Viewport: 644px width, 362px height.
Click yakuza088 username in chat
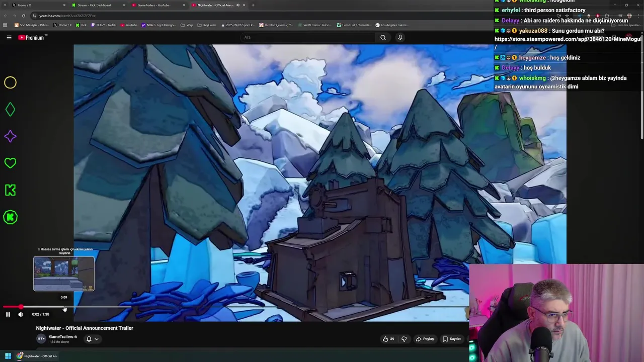tap(533, 31)
